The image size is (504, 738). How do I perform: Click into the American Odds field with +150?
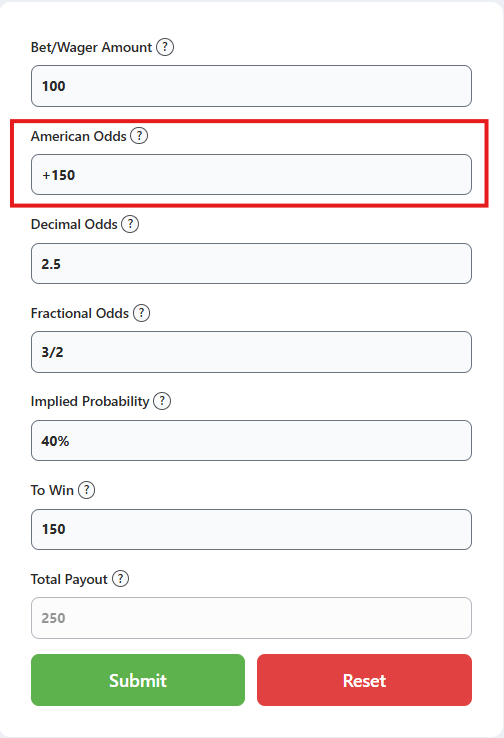pos(251,175)
